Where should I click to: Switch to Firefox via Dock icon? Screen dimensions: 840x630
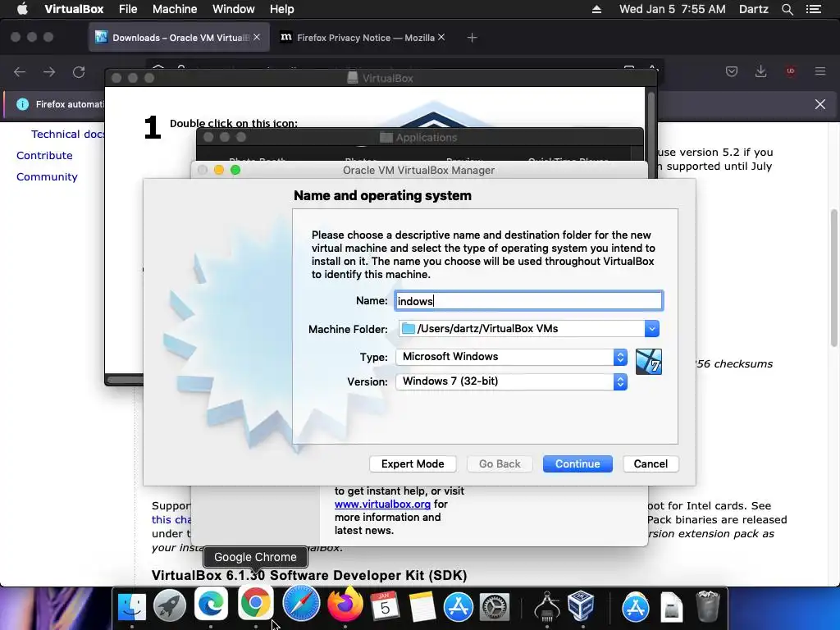(345, 605)
